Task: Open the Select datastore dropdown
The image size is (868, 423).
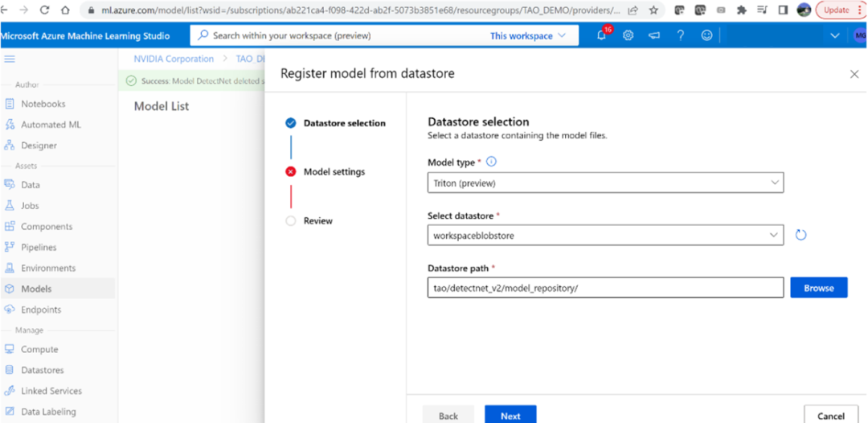Action: [606, 235]
